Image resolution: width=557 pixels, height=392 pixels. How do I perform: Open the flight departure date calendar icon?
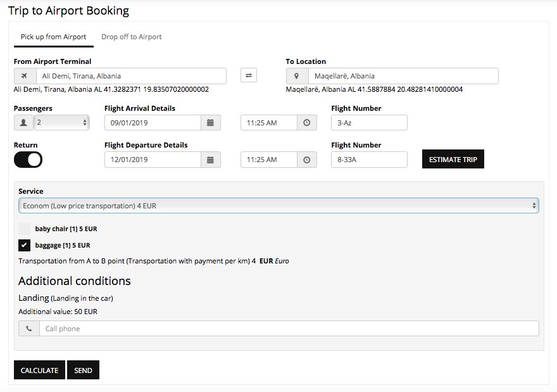[211, 160]
